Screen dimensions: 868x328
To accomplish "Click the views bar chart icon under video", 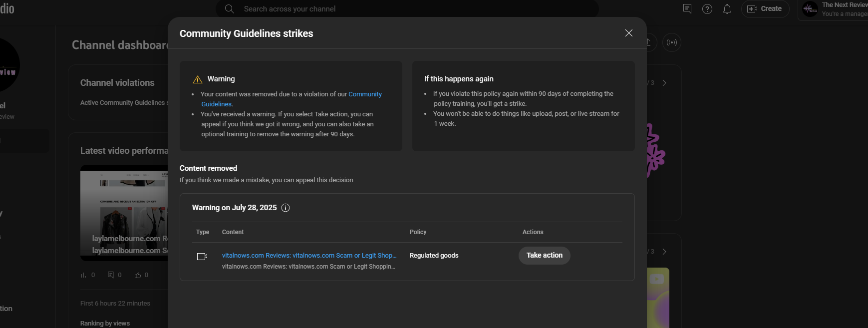I will pos(83,275).
